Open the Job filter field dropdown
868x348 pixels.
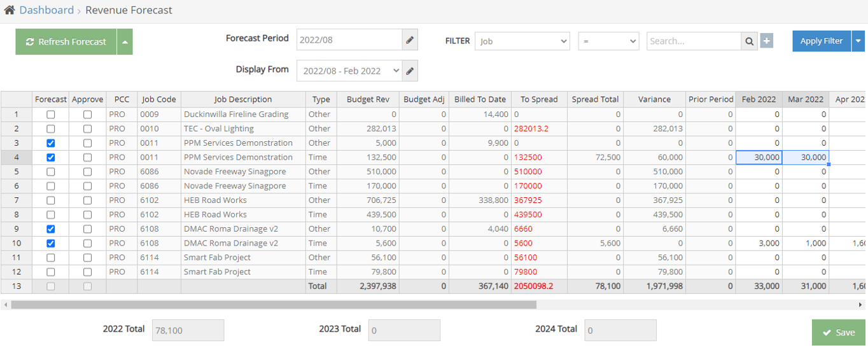(522, 41)
